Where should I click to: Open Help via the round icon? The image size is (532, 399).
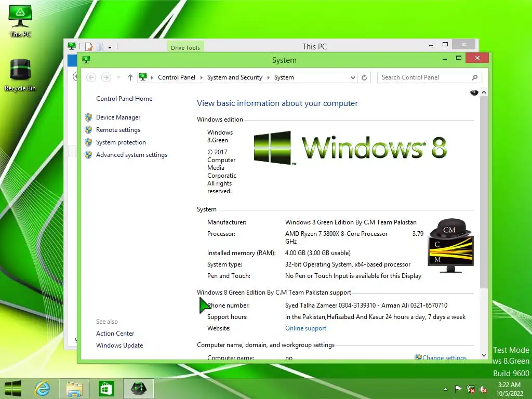[x=474, y=92]
